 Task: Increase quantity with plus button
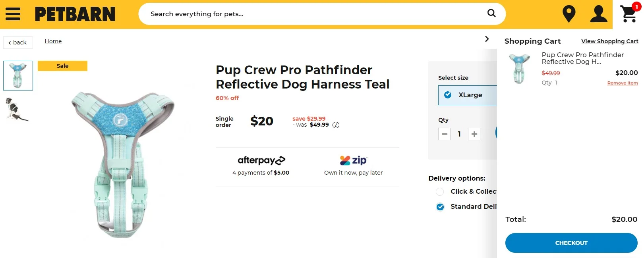tap(474, 134)
